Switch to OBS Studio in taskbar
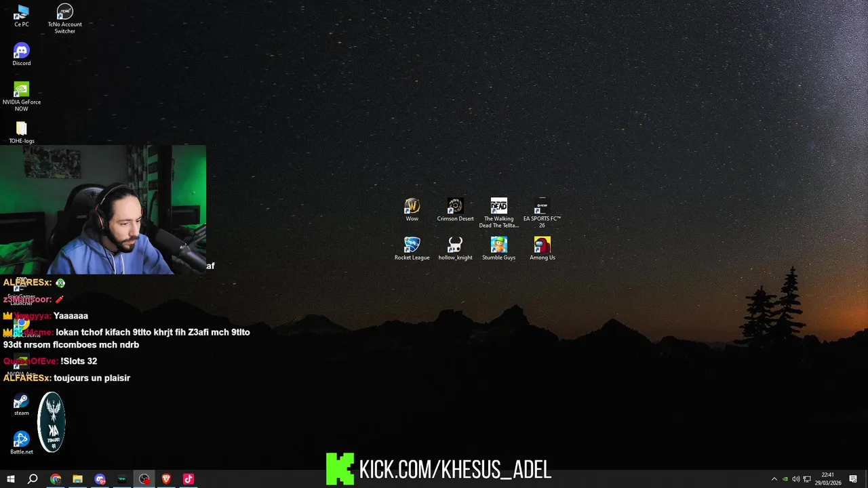Screen dimensions: 868x488 point(144,479)
